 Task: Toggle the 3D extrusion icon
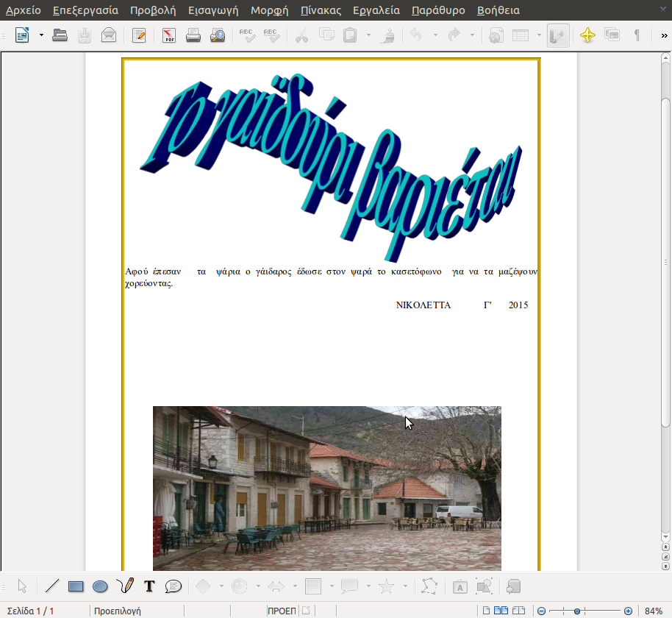point(513,586)
